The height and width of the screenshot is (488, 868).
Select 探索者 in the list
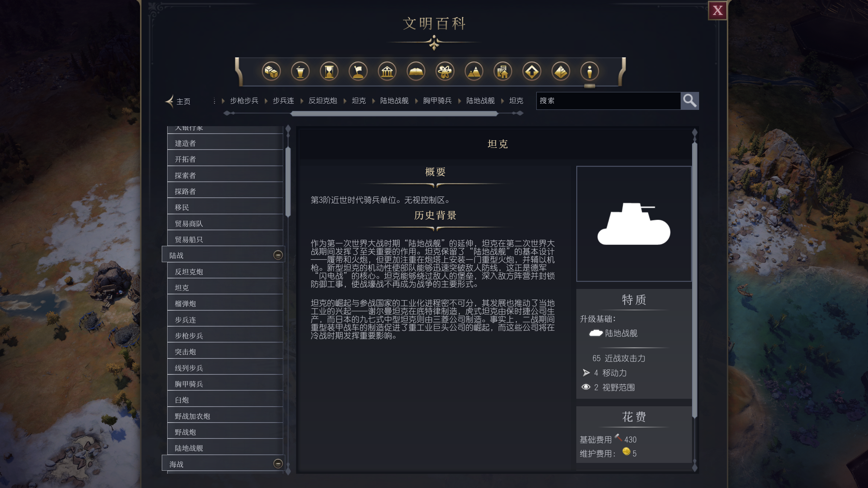click(x=225, y=175)
